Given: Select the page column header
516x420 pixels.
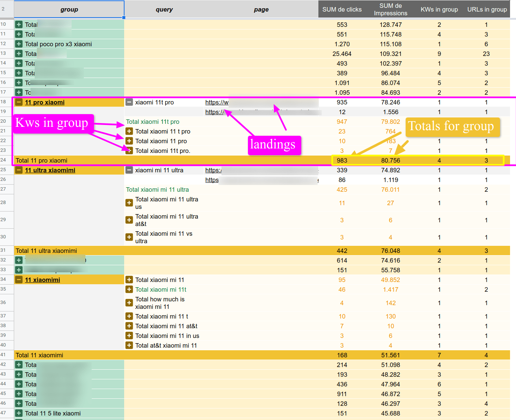Looking at the screenshot, I should click(x=261, y=9).
